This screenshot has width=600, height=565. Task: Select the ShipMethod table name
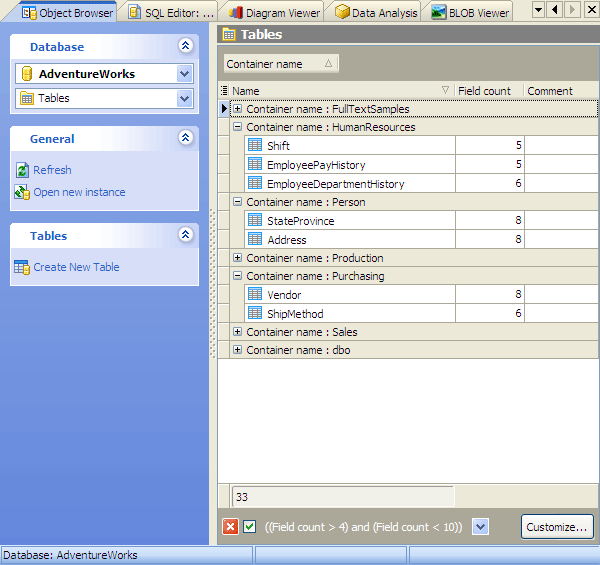point(295,314)
